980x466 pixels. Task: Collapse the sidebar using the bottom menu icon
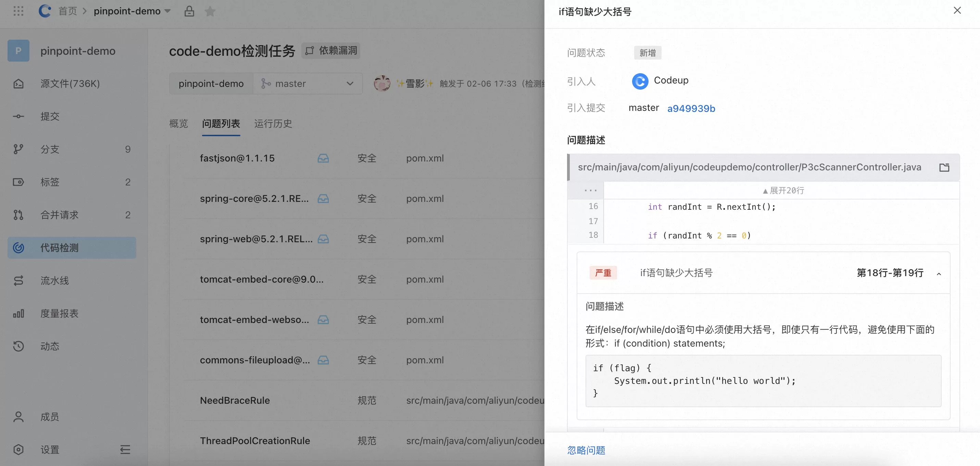(x=125, y=450)
